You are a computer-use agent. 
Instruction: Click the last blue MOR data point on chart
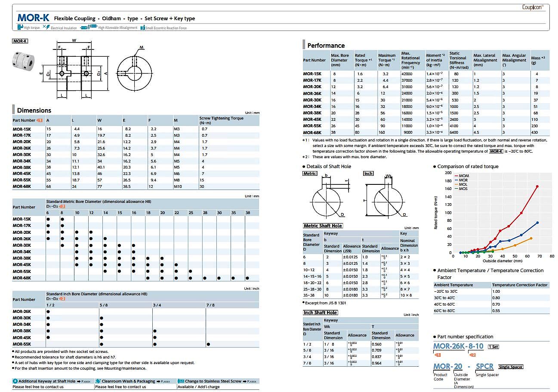(x=537, y=223)
